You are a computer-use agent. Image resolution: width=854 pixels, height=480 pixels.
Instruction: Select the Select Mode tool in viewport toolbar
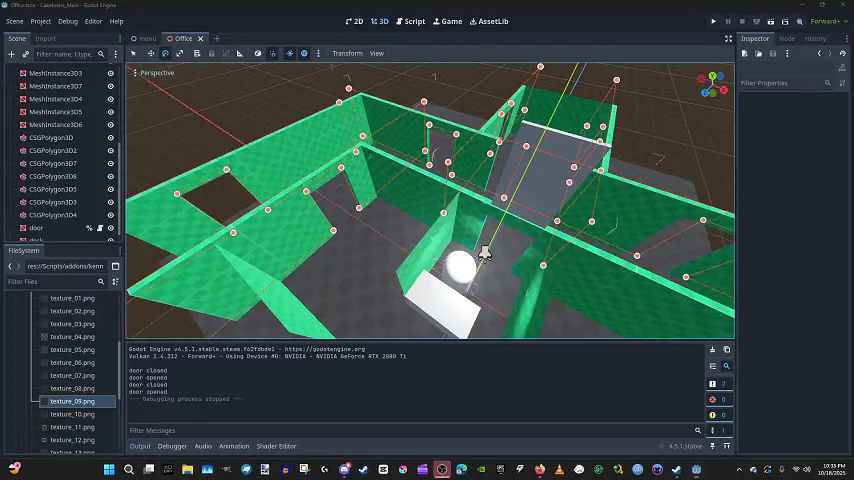[x=133, y=53]
